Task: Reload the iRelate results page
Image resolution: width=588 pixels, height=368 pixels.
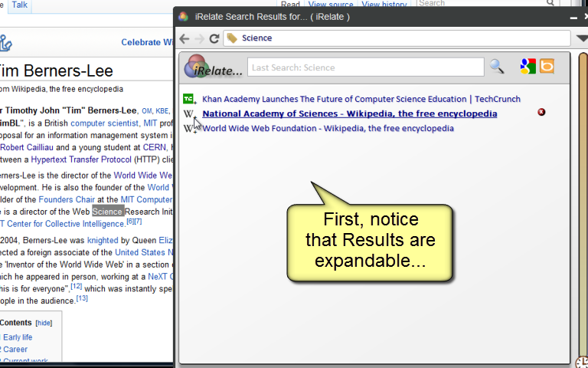Action: coord(214,38)
